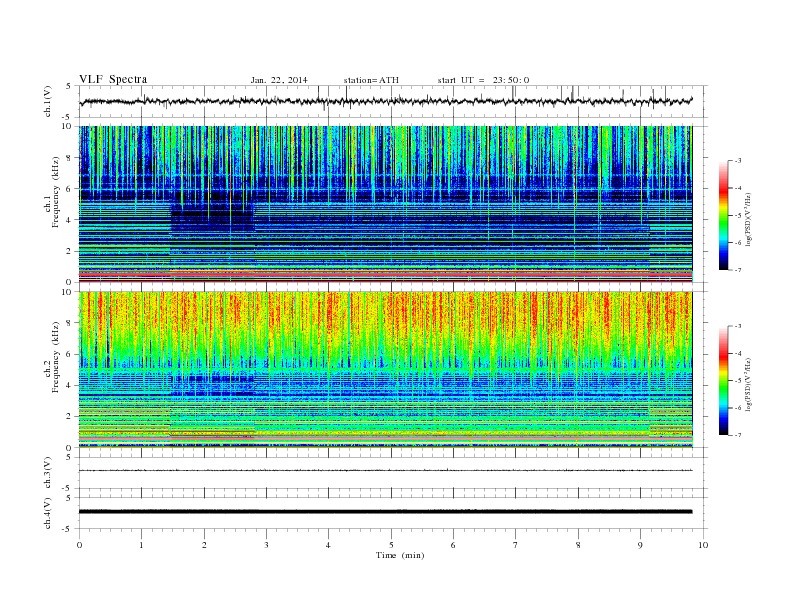Click the "-5" tick on ch.2 colorbar

click(738, 380)
